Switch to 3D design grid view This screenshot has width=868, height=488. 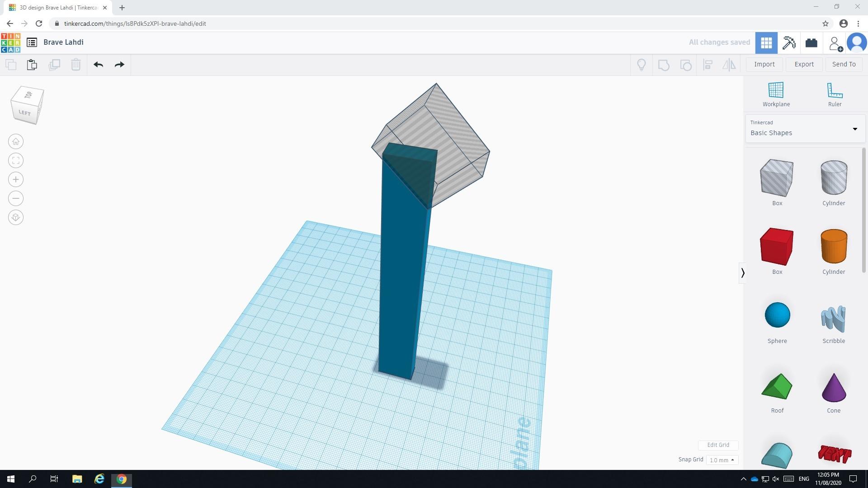(766, 42)
